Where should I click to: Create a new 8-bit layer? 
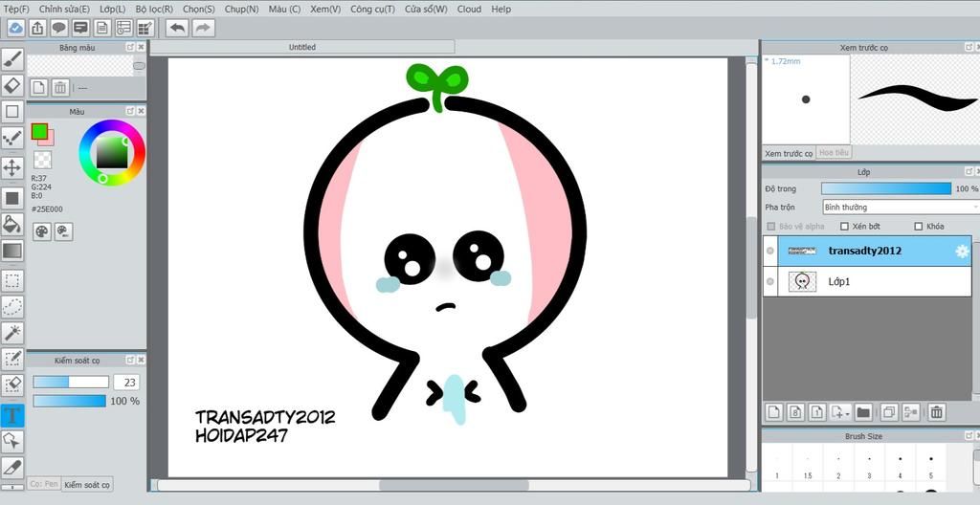pos(795,412)
